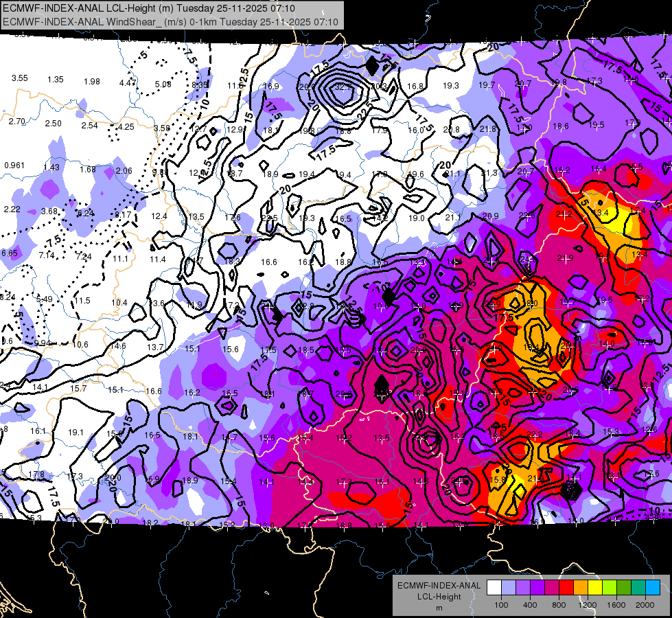Click the 'LCL-Height' legend title
This screenshot has width=672, height=618.
439,597
